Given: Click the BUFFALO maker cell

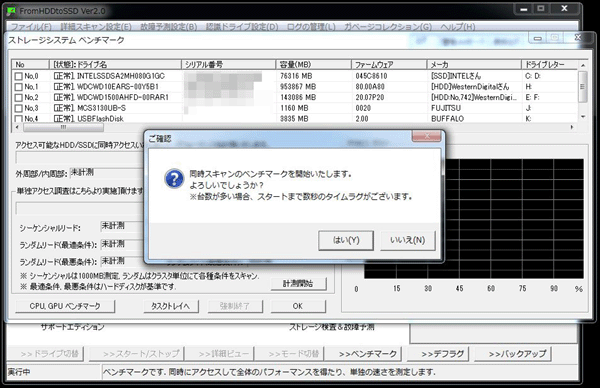Looking at the screenshot, I should click(447, 119).
